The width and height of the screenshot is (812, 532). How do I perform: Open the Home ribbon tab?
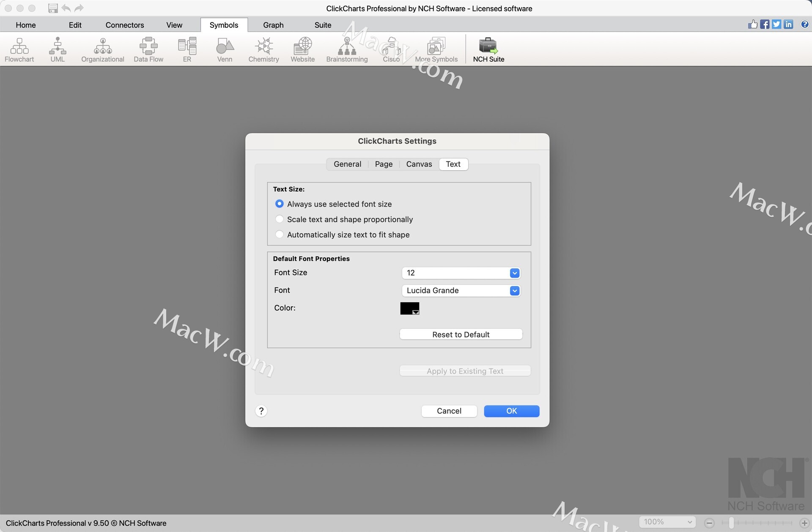(26, 25)
